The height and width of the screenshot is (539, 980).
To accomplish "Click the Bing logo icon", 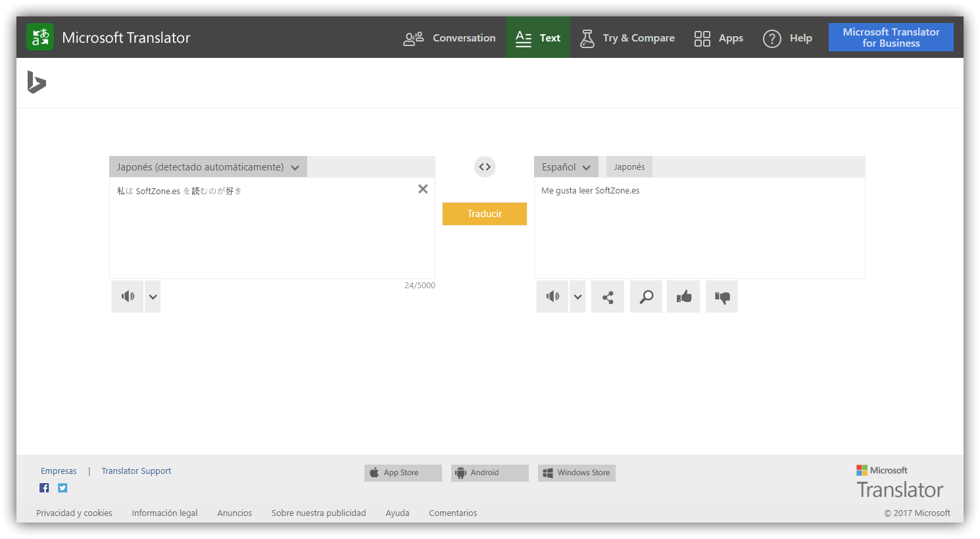I will [37, 82].
